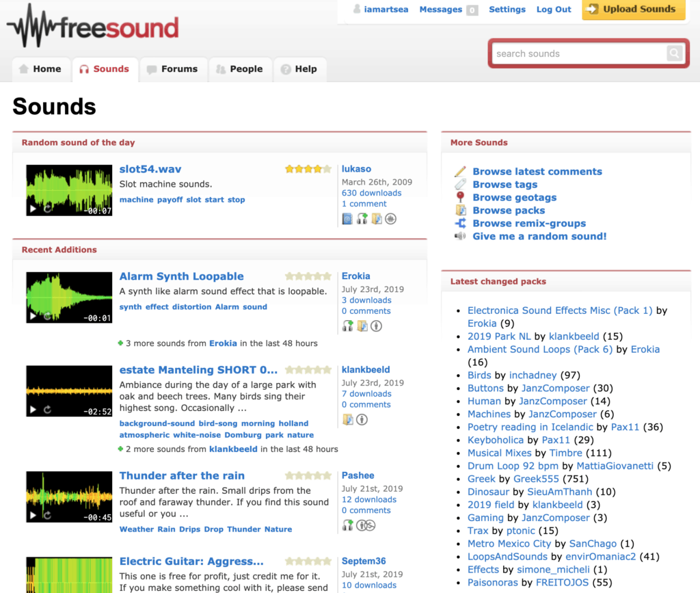This screenshot has width=700, height=593.
Task: Click the pencil icon beside Browse latest comments
Action: pos(460,171)
